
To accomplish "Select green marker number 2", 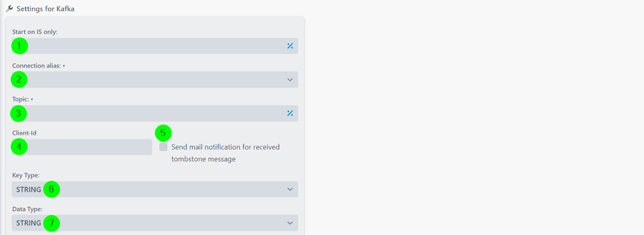I will click(x=19, y=80).
